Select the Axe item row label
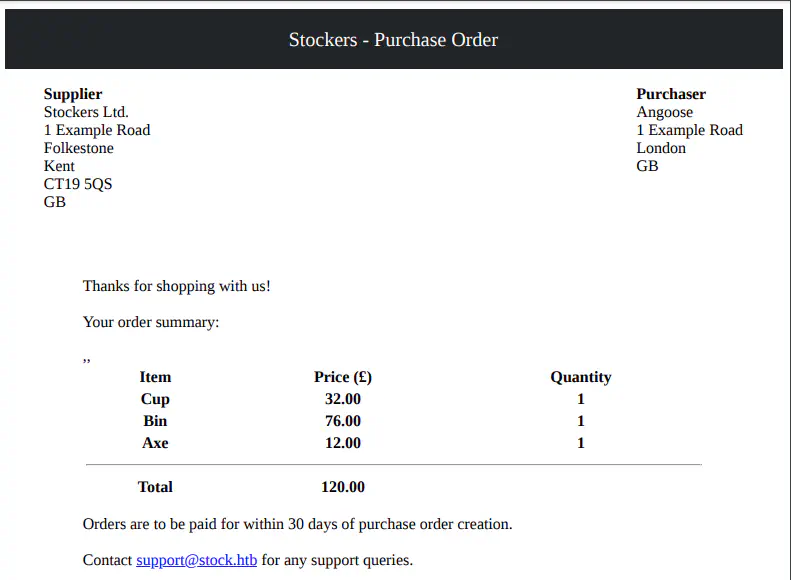Viewport: 791px width, 580px height. point(155,443)
